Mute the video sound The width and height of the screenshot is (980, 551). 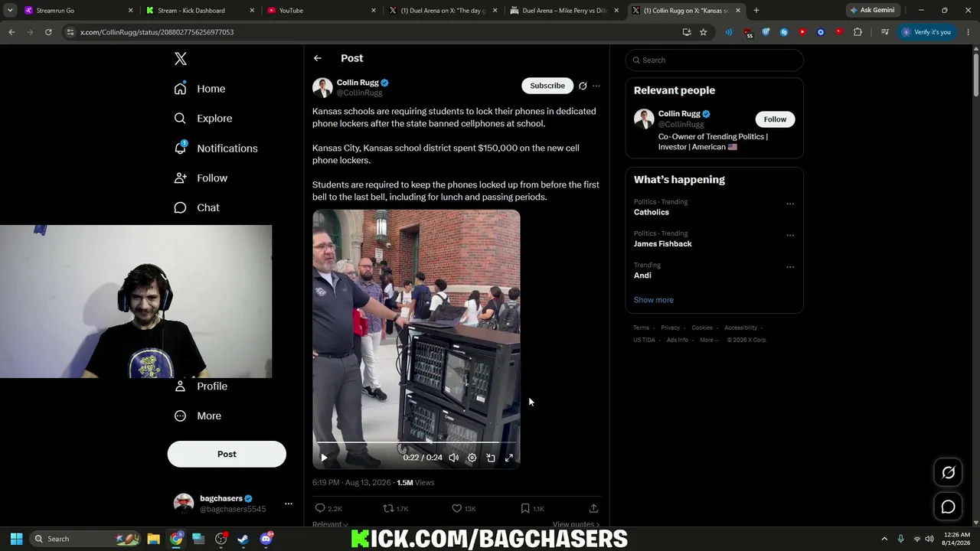tap(454, 458)
